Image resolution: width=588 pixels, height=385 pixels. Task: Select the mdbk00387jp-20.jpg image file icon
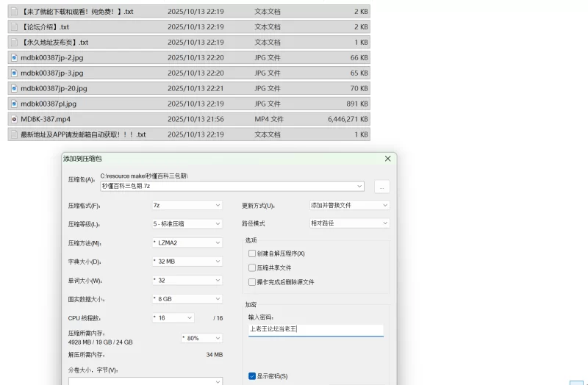[14, 89]
